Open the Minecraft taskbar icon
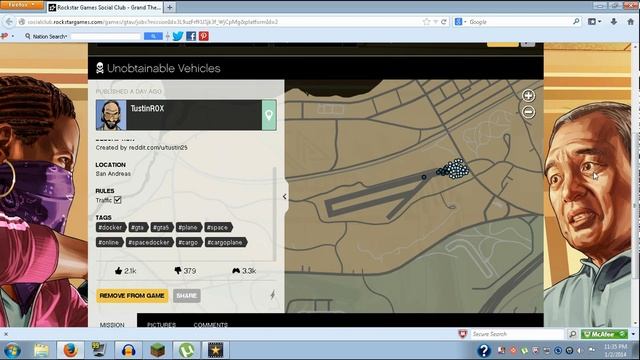This screenshot has width=640, height=360. (158, 351)
